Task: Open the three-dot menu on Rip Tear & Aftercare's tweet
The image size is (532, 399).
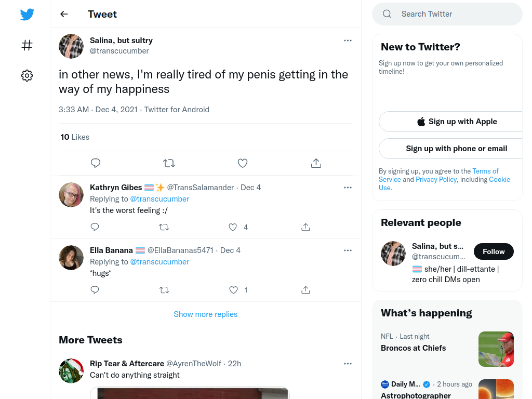Action: (348, 364)
